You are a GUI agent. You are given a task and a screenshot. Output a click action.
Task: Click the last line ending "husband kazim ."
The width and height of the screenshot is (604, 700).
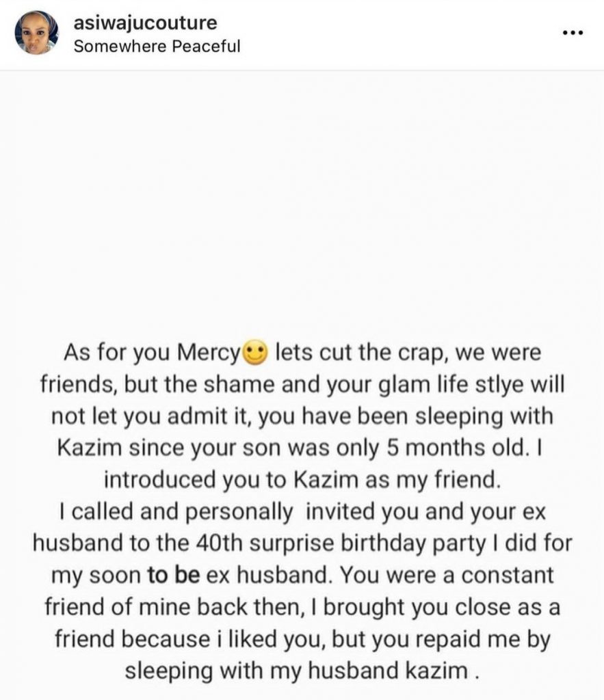[302, 670]
